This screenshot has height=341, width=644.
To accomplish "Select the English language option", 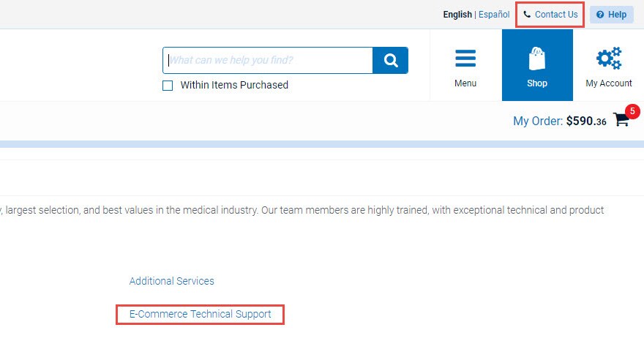I will (457, 15).
